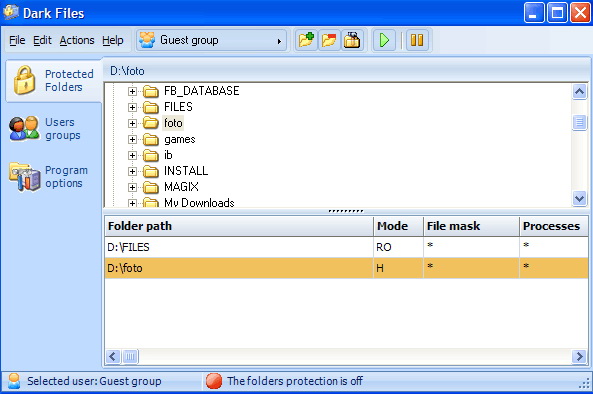
Task: Expand the foto folder node
Action: tap(132, 123)
